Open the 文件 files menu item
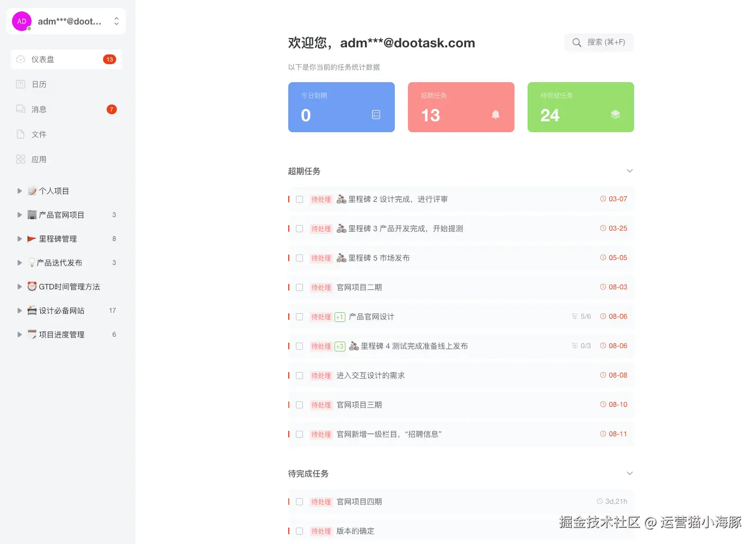Image resolution: width=756 pixels, height=544 pixels. click(66, 134)
